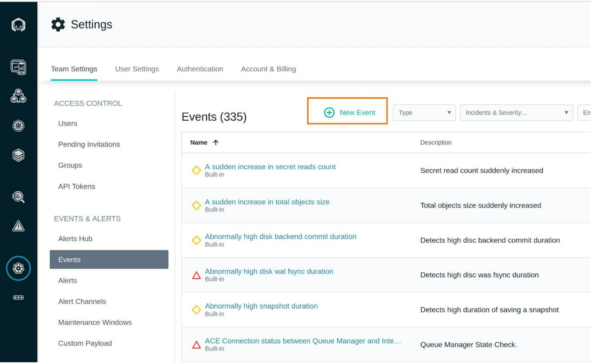
Task: Click warning diamond icon for total objects size
Action: pyautogui.click(x=197, y=206)
